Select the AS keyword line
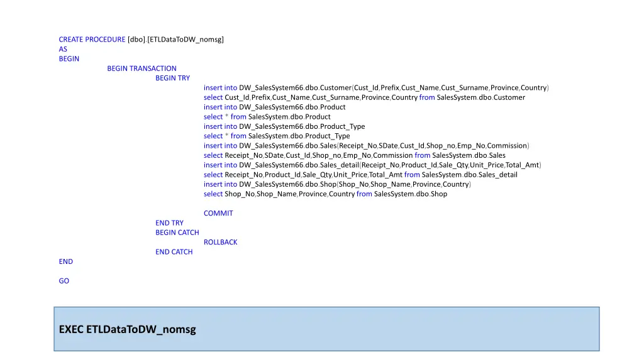The width and height of the screenshot is (644, 362). pyautogui.click(x=63, y=49)
